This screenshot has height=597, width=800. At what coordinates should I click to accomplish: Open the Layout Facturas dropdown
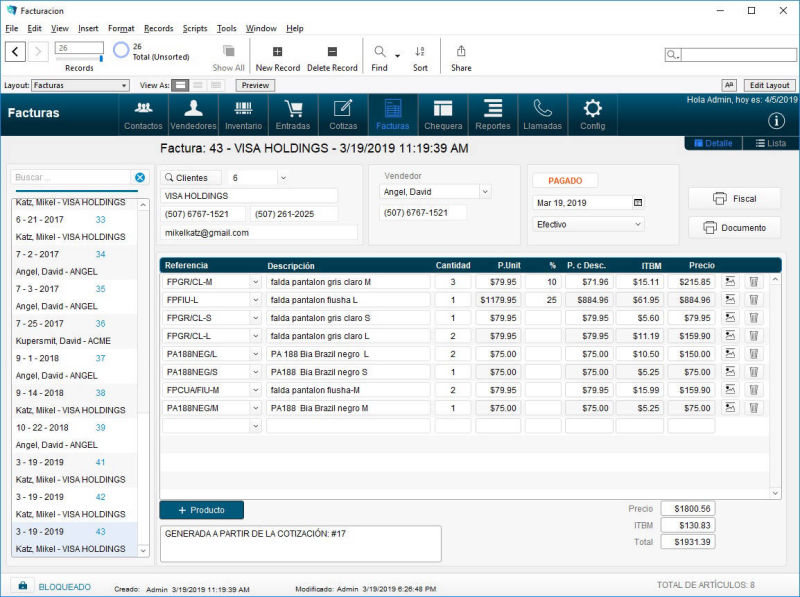click(80, 85)
